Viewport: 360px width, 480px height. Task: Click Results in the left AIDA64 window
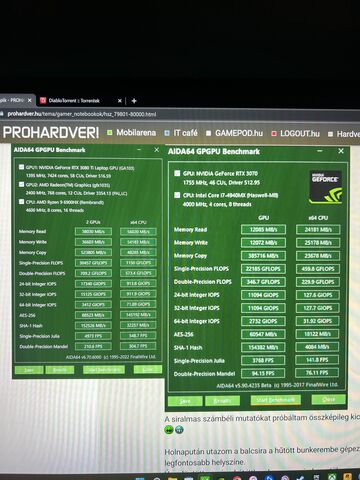[60, 370]
